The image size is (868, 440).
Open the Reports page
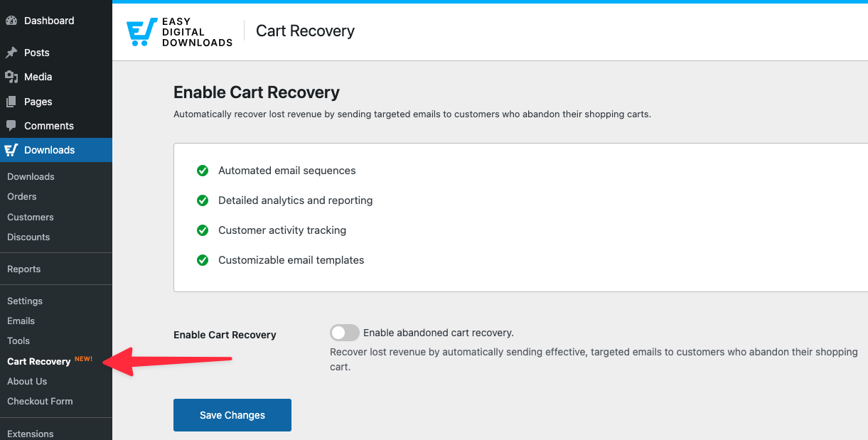coord(23,269)
